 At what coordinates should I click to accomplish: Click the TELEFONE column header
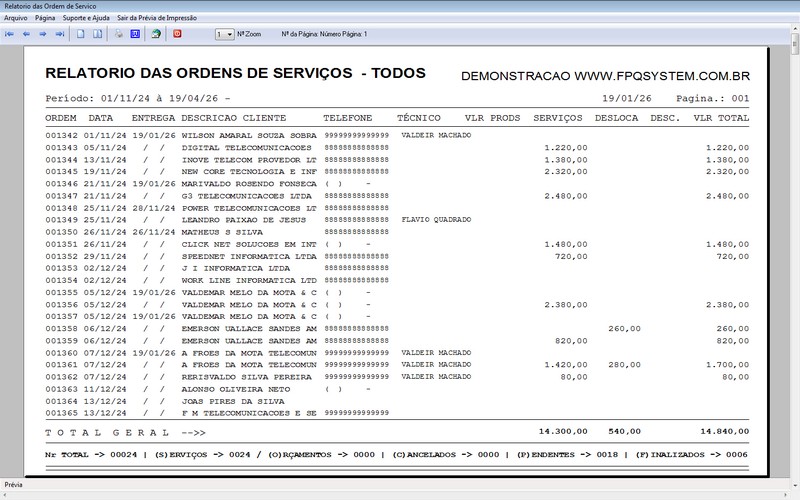[347, 118]
